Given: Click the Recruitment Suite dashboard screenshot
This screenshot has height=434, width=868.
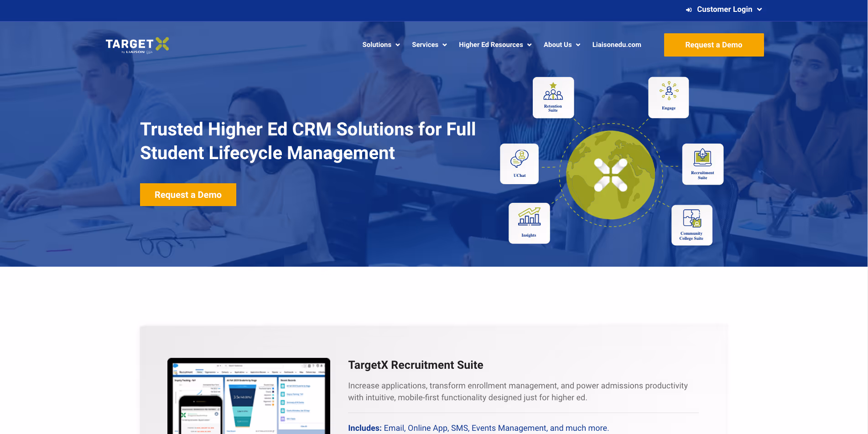Looking at the screenshot, I should [x=249, y=396].
